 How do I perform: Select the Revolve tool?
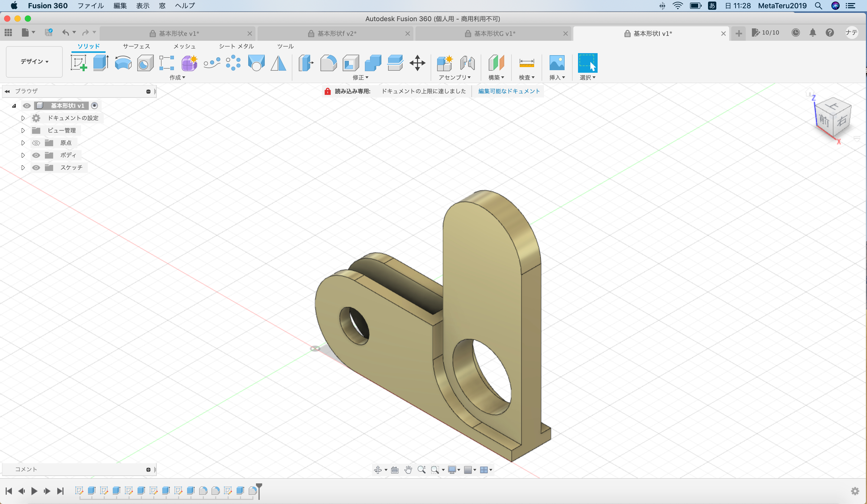[x=123, y=63]
